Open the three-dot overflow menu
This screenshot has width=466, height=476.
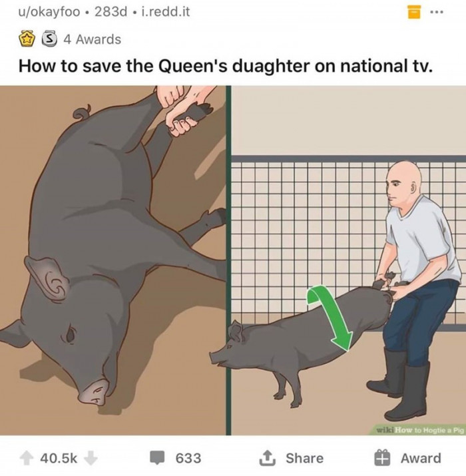point(437,12)
